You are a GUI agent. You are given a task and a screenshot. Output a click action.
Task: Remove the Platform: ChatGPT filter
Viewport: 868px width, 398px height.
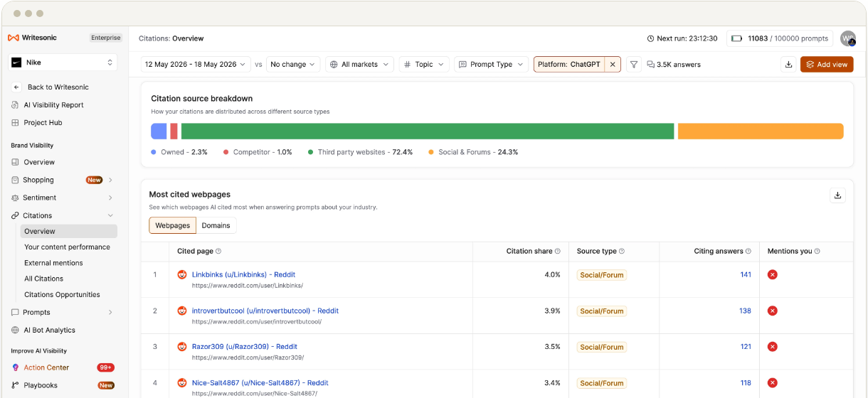[613, 64]
